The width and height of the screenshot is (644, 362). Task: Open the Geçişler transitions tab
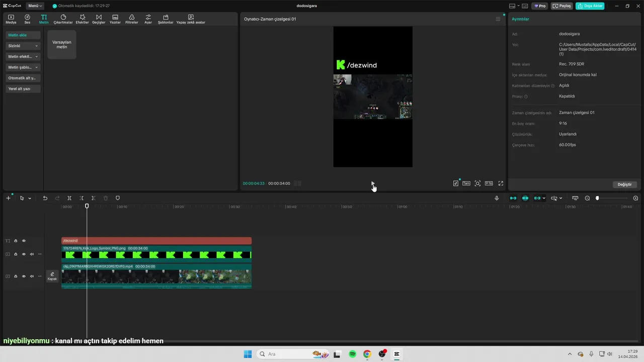tap(99, 19)
